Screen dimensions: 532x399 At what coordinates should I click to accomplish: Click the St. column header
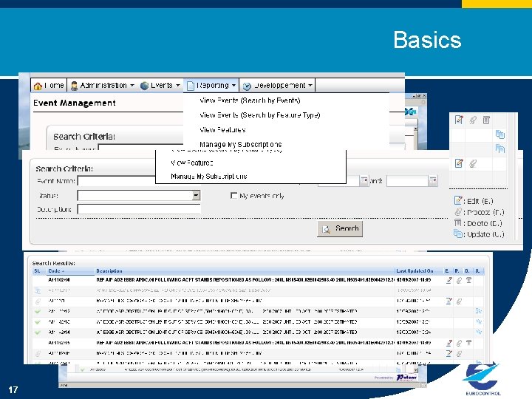pos(38,270)
